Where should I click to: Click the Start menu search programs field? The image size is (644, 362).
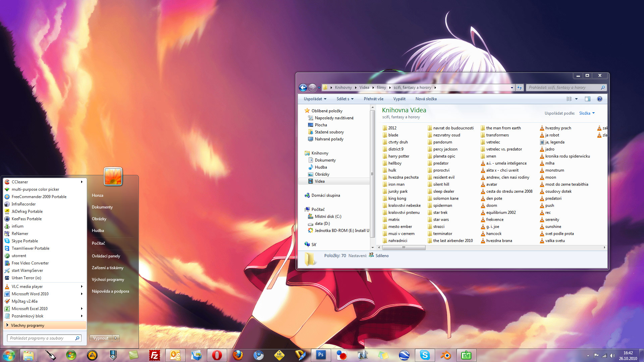(x=44, y=338)
